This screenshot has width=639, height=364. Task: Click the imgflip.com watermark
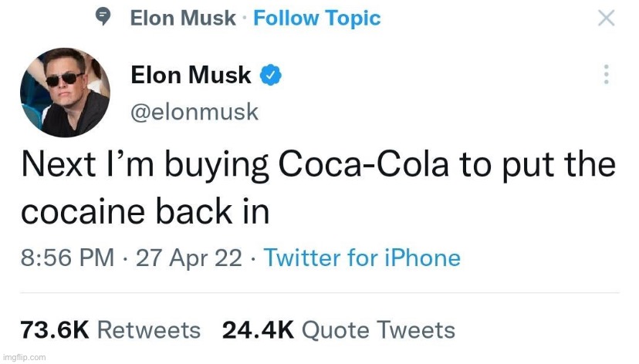[x=25, y=357]
